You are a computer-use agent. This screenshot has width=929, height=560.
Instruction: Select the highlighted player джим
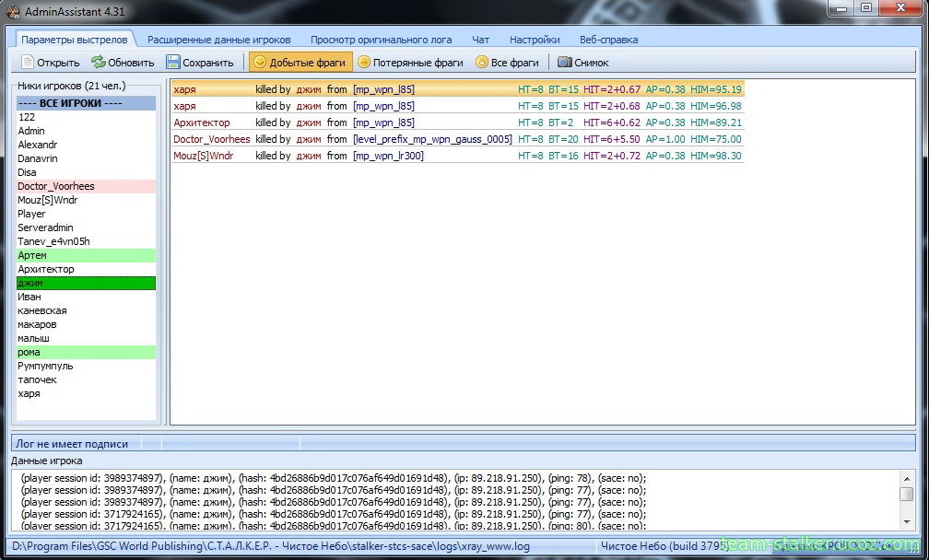86,283
